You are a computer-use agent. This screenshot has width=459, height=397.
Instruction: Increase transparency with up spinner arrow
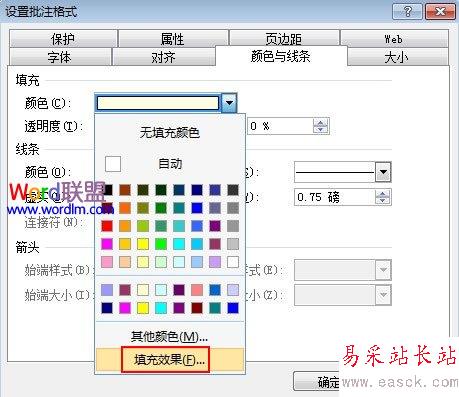click(320, 123)
